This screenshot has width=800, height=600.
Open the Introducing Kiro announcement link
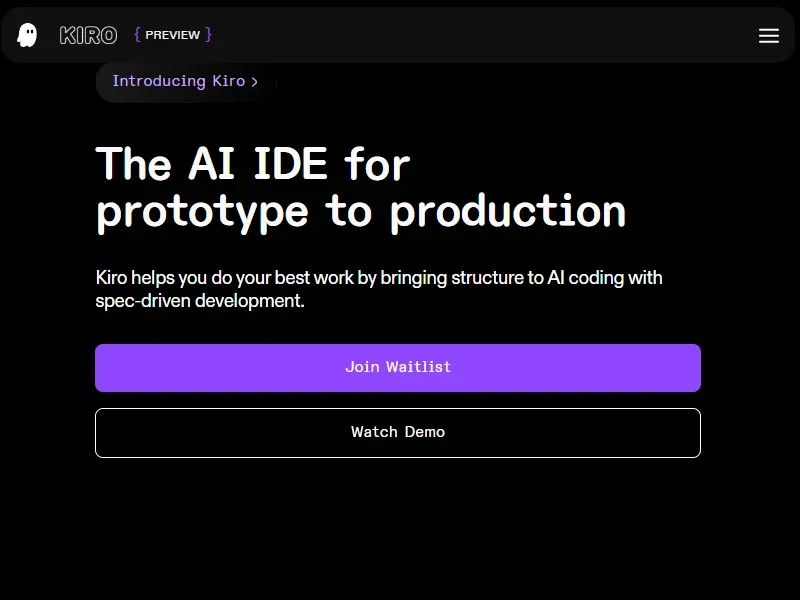pyautogui.click(x=178, y=81)
